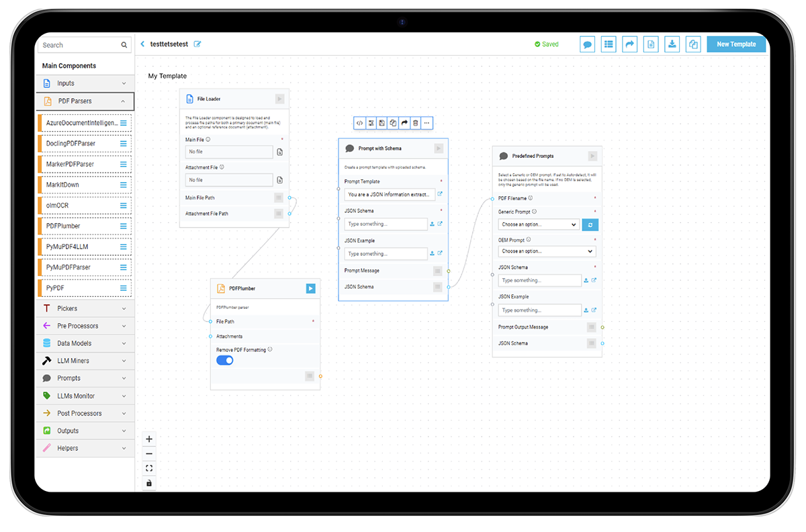Click the refresh button beside Generic Prompt
This screenshot has width=806, height=532.
pyautogui.click(x=590, y=224)
